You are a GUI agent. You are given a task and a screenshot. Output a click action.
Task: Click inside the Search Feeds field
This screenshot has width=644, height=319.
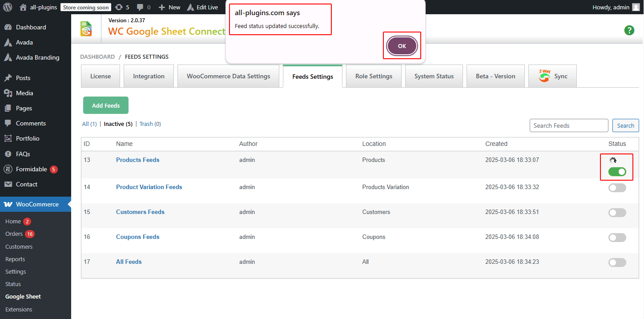click(569, 125)
